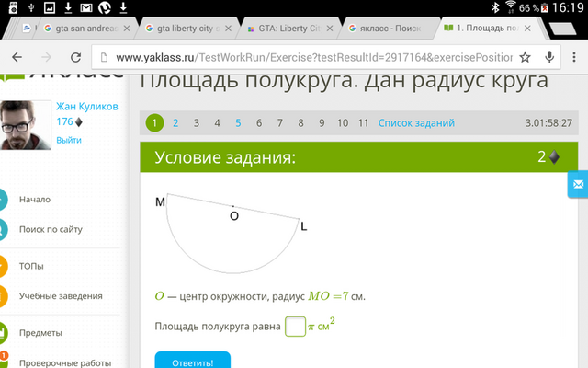This screenshot has height=368, width=588.
Task: Tap the battery status icon
Action: click(545, 8)
